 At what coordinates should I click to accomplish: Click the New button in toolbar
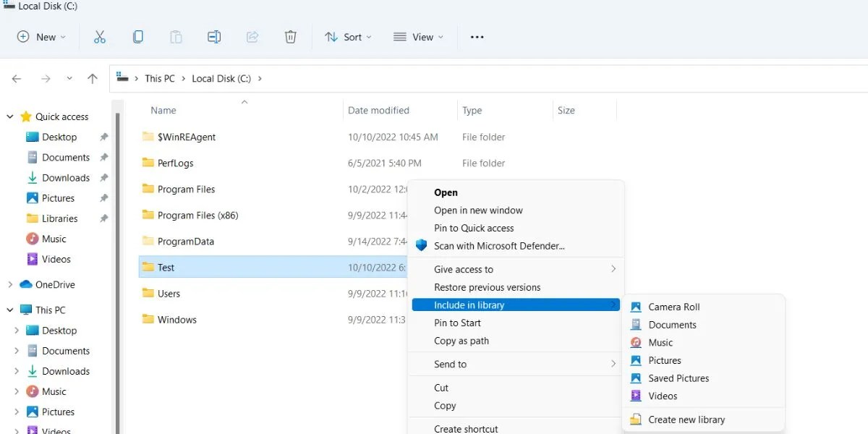pyautogui.click(x=41, y=36)
